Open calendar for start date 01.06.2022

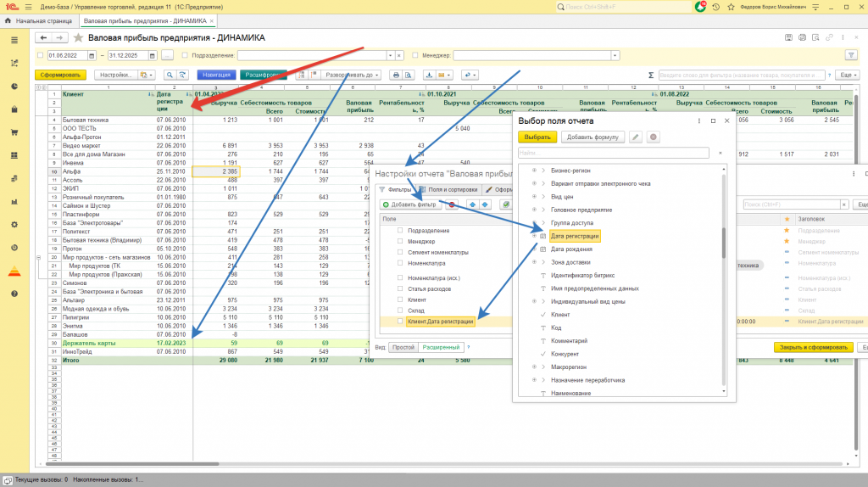tap(92, 55)
